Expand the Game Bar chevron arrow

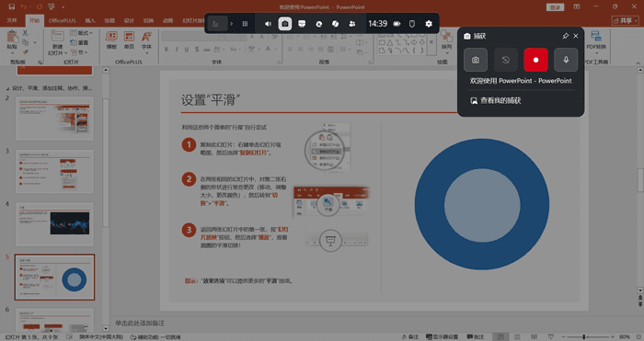click(x=232, y=24)
